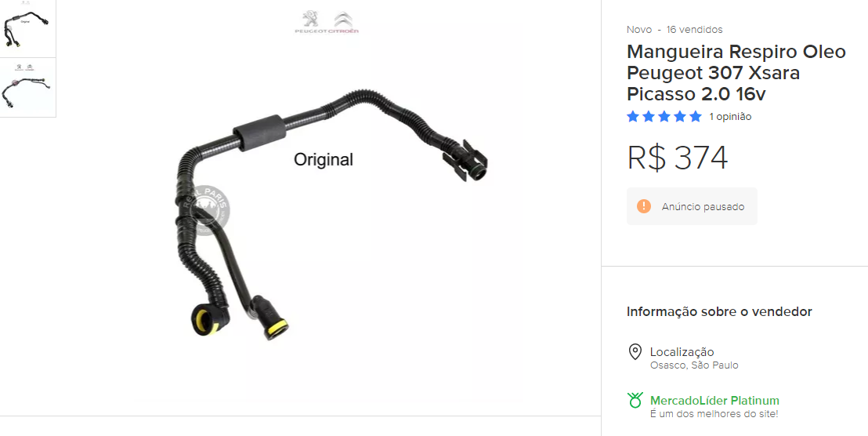
Task: Click the orange warning exclamation icon
Action: pyautogui.click(x=644, y=207)
